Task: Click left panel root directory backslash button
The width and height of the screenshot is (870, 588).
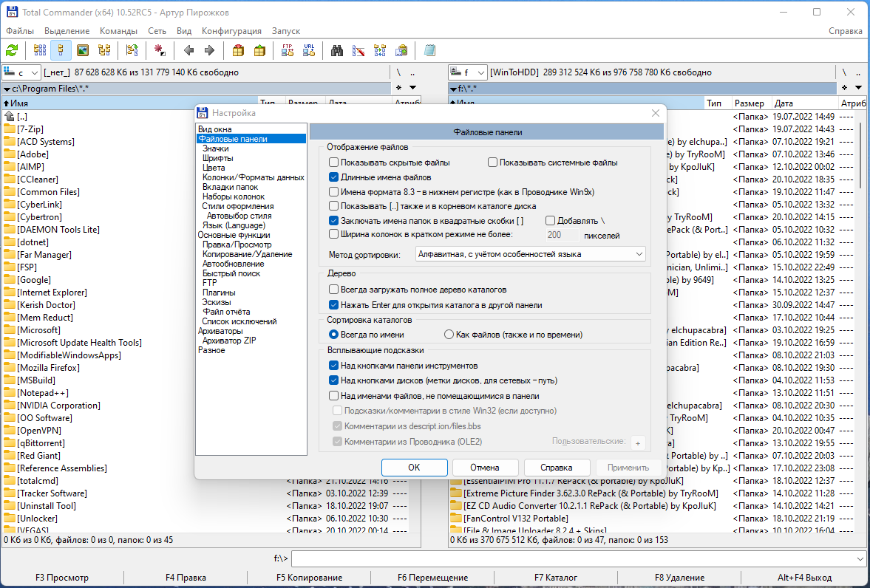Action: click(x=398, y=72)
